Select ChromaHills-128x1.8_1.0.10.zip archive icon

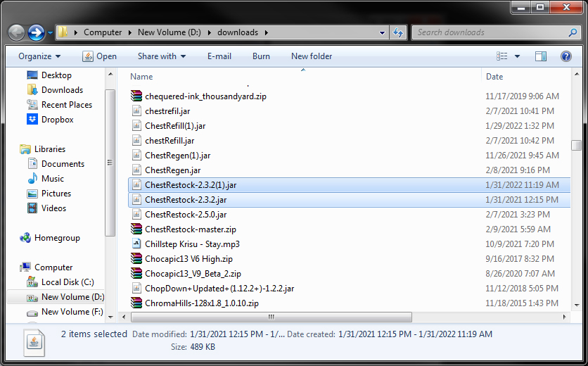(136, 303)
